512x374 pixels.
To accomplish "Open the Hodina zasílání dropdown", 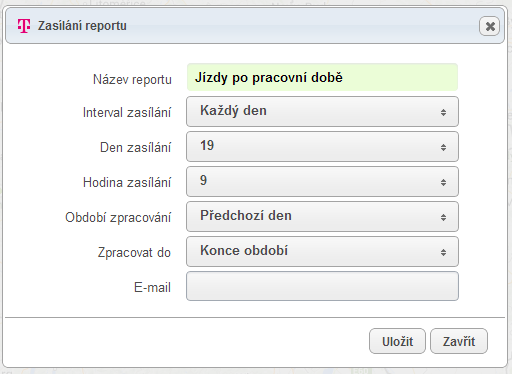I will 322,181.
